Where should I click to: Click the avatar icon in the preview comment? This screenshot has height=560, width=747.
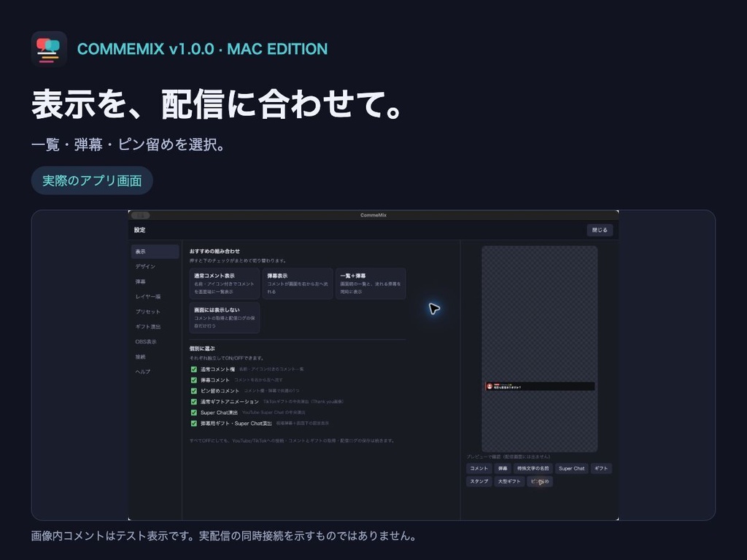pos(489,386)
